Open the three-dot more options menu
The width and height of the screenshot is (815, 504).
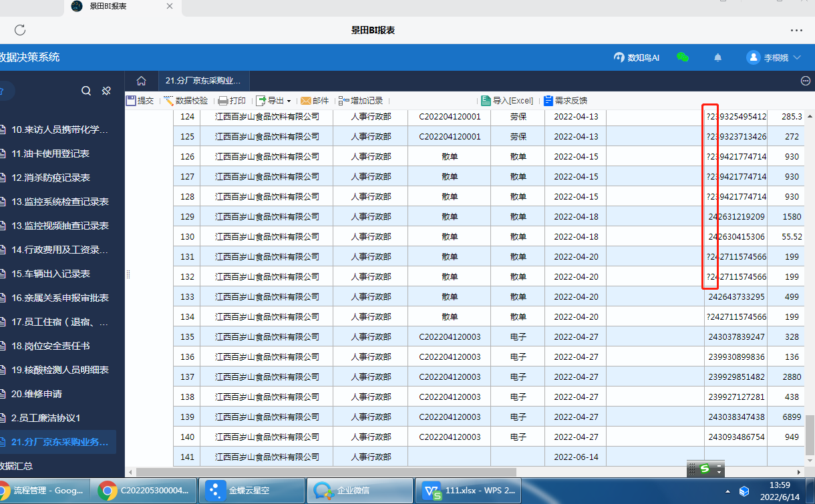(796, 30)
